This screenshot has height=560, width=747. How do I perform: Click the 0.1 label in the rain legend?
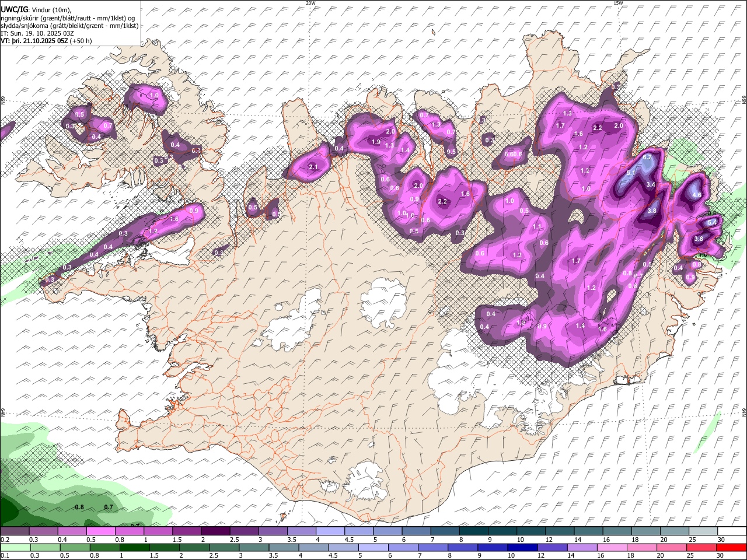[x=5, y=556]
